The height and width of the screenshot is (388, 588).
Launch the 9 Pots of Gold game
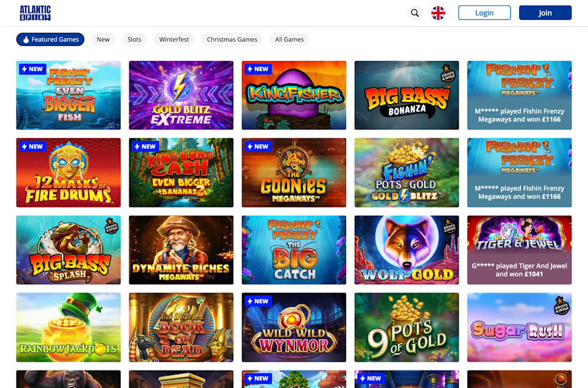tap(406, 328)
